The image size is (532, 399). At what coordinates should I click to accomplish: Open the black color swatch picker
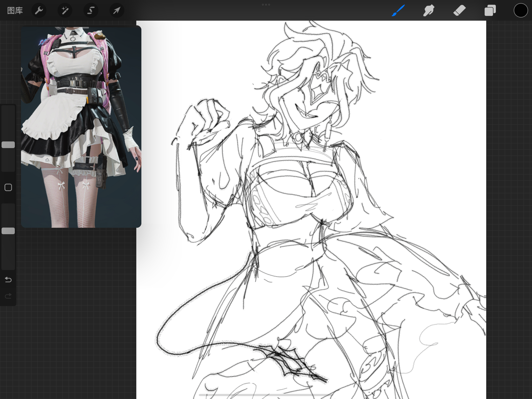pos(521,10)
